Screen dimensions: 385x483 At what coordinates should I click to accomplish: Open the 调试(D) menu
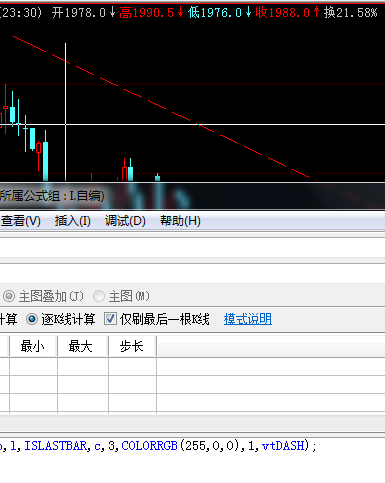pos(125,221)
